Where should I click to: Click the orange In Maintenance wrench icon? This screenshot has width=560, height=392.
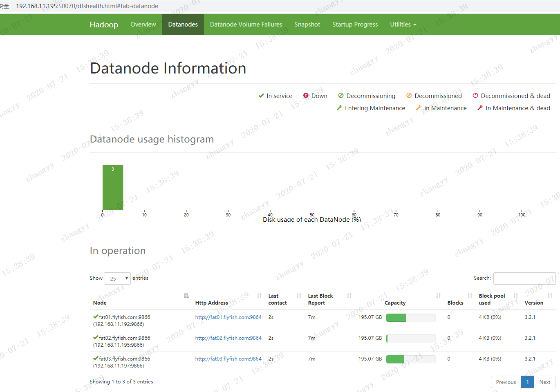(419, 108)
